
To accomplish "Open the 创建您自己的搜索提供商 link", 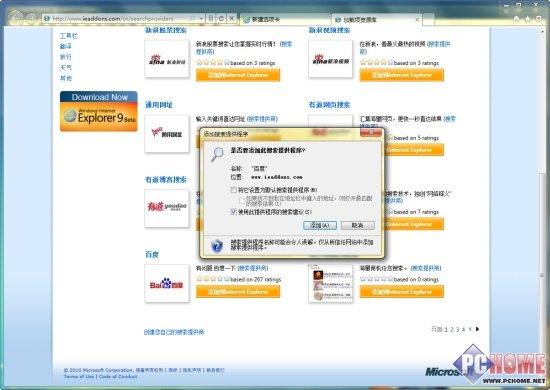I will coord(174,332).
